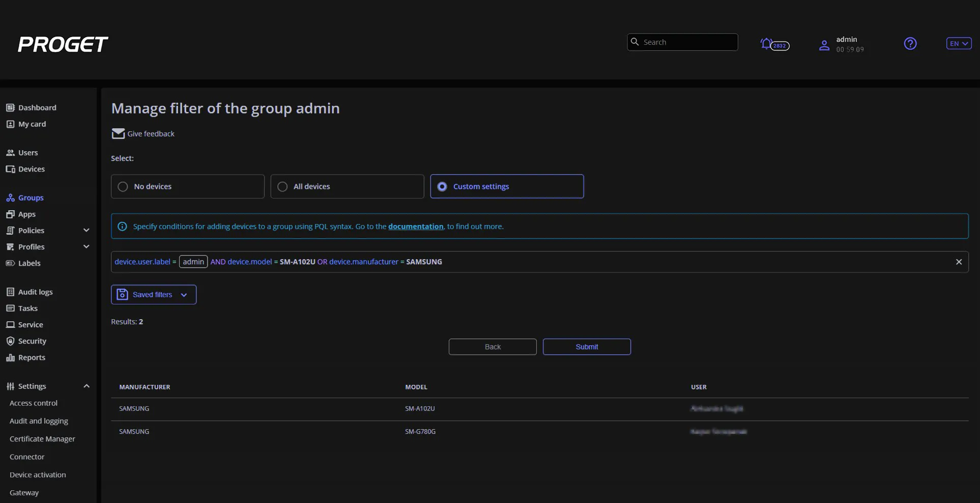Click the Users sidebar icon

pos(10,153)
